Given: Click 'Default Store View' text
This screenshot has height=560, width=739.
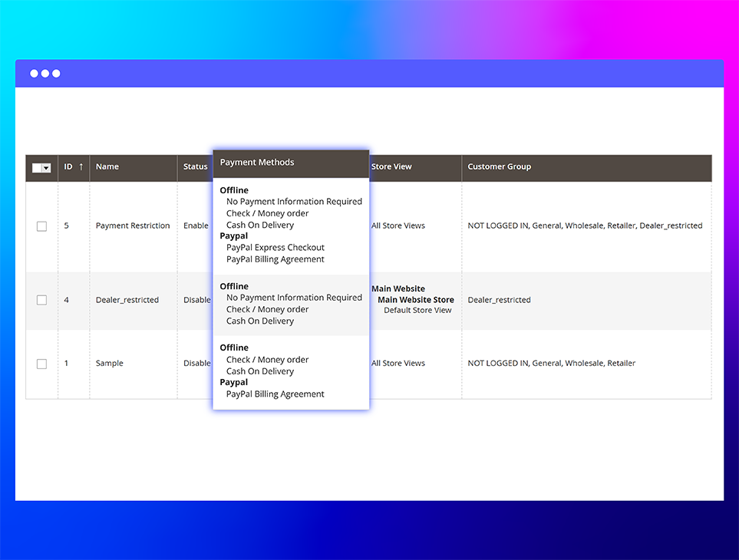Looking at the screenshot, I should [417, 311].
